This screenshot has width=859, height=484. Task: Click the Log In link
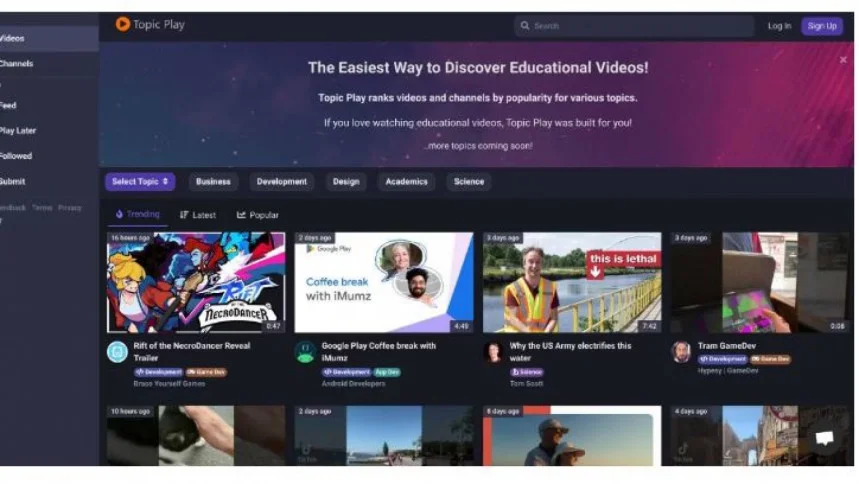[x=779, y=26]
